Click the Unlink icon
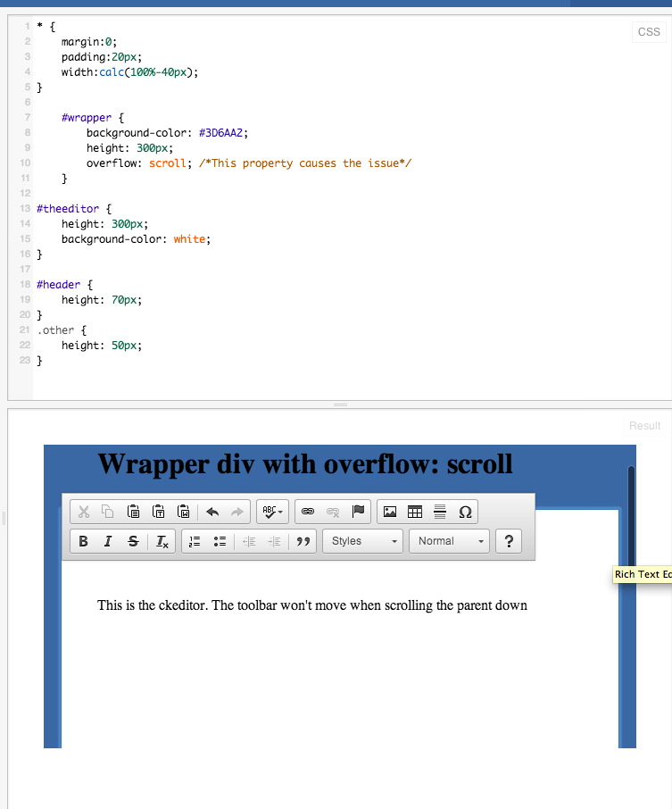The image size is (672, 809). coord(333,512)
